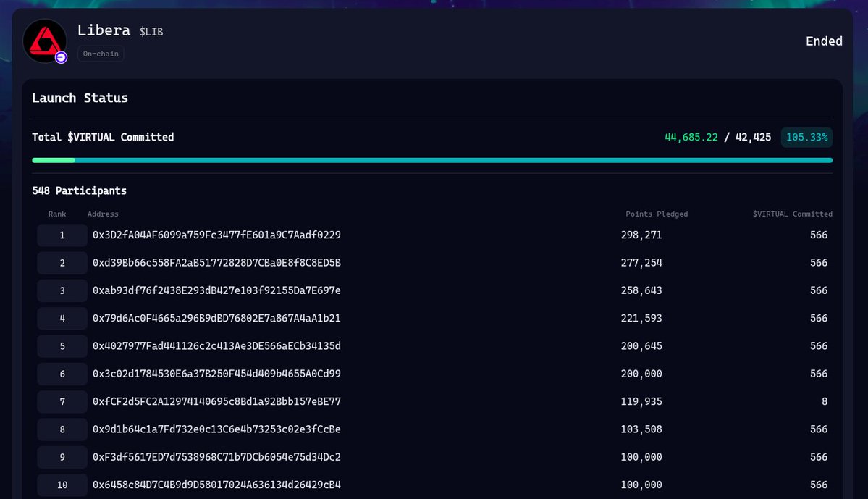Click the Ended status label

coord(824,41)
